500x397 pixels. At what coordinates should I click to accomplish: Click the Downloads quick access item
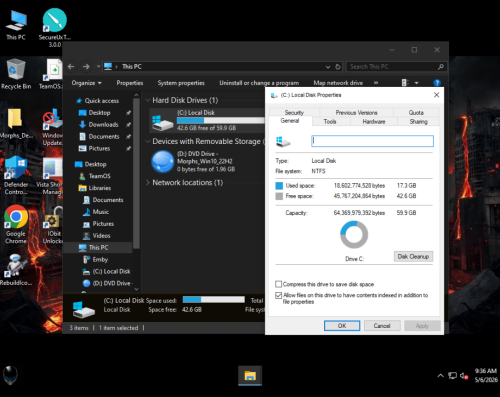(103, 125)
